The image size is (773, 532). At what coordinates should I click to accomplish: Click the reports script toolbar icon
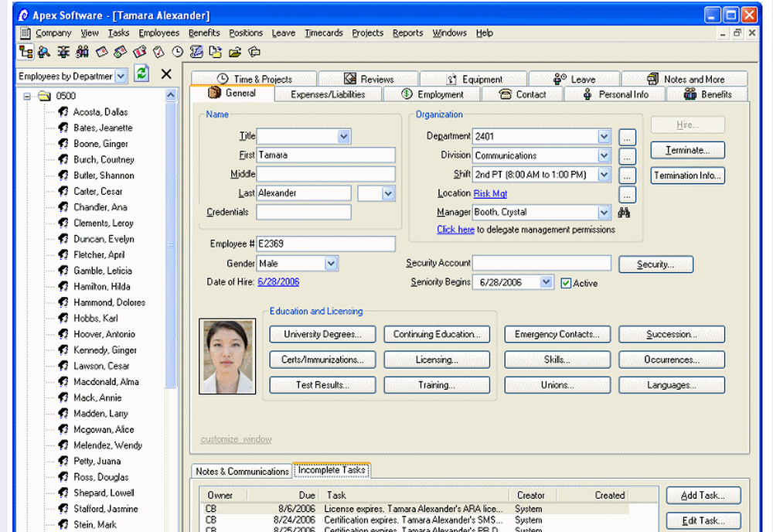click(196, 52)
